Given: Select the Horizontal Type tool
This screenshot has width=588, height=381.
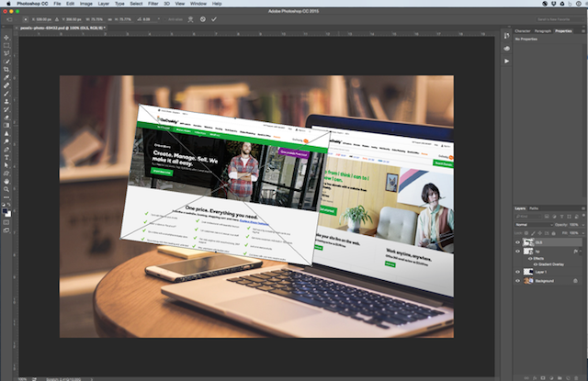Looking at the screenshot, I should [x=6, y=157].
